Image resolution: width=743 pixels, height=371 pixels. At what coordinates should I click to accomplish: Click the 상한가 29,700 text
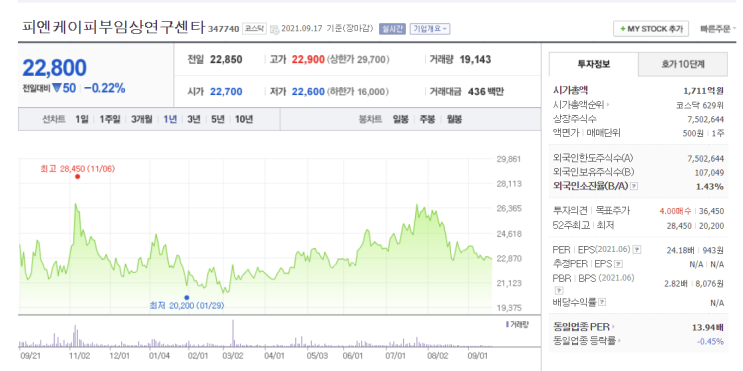358,60
